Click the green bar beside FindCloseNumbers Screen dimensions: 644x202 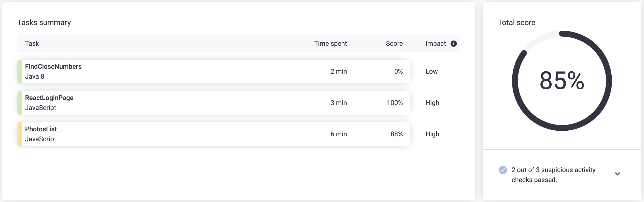pyautogui.click(x=19, y=72)
